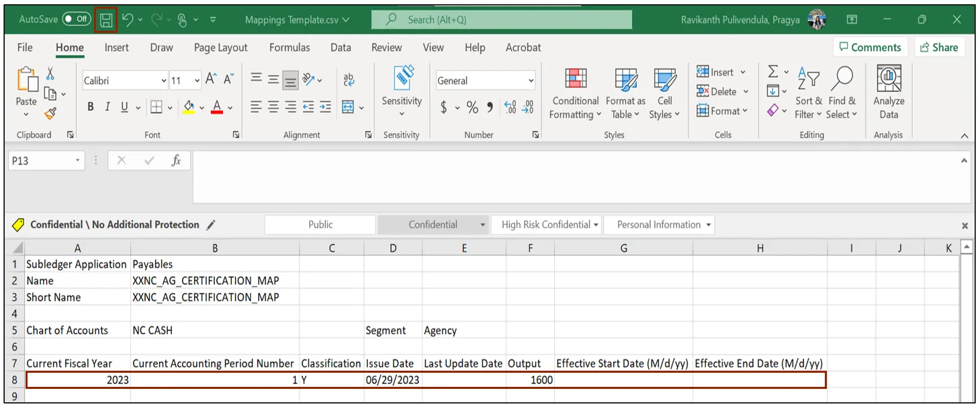Switch to the Page Layout tab
The height and width of the screenshot is (407, 980).
[x=220, y=48]
